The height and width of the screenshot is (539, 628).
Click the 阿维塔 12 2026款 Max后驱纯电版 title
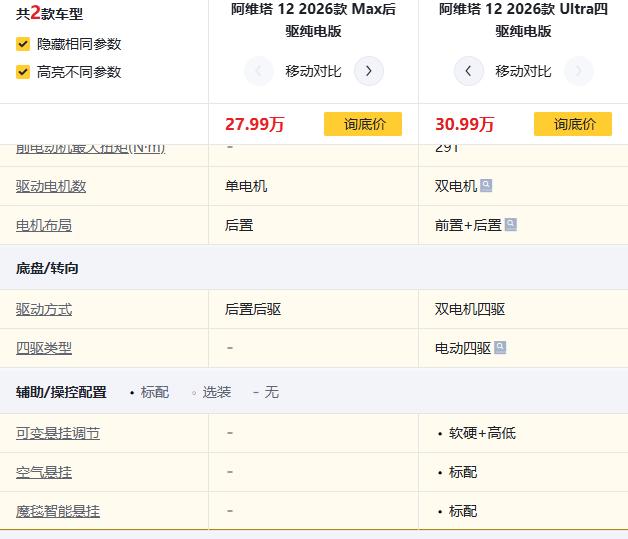tap(314, 20)
